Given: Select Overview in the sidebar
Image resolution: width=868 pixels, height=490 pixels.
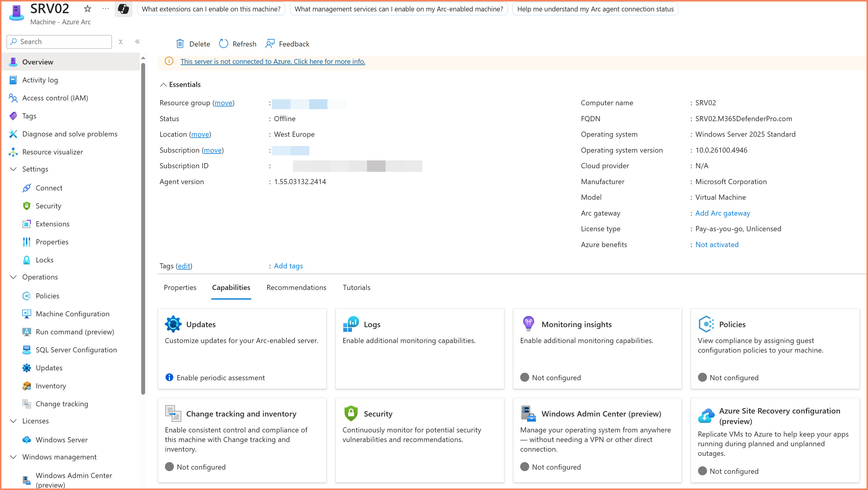Looking at the screenshot, I should coord(71,62).
